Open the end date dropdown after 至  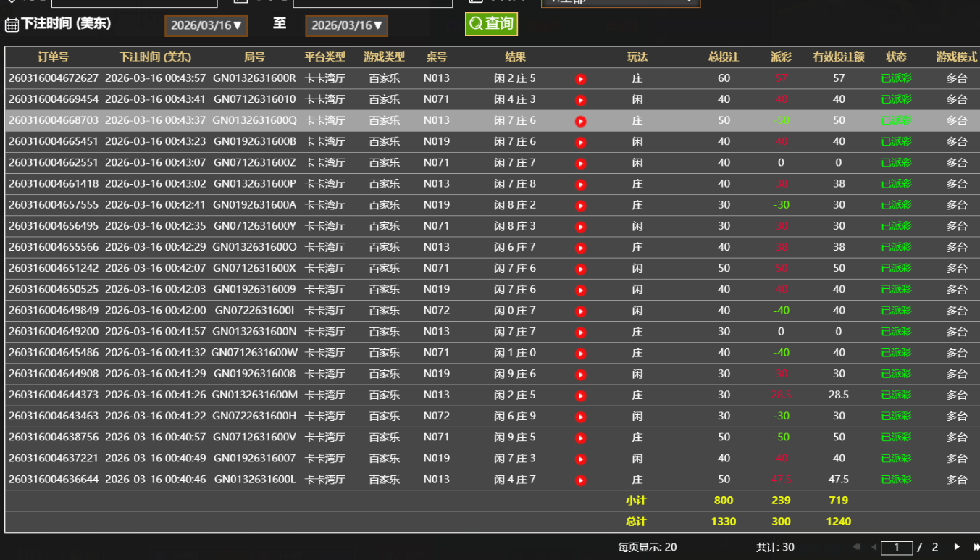tap(346, 25)
